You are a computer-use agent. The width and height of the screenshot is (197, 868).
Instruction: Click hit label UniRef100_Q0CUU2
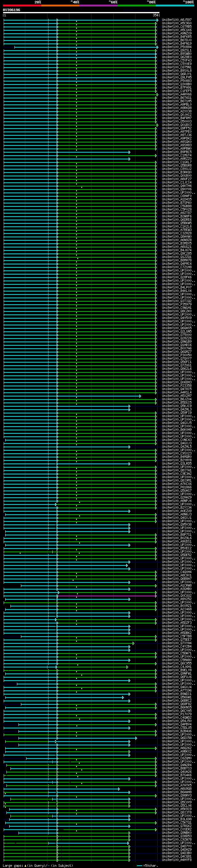[x=177, y=596]
